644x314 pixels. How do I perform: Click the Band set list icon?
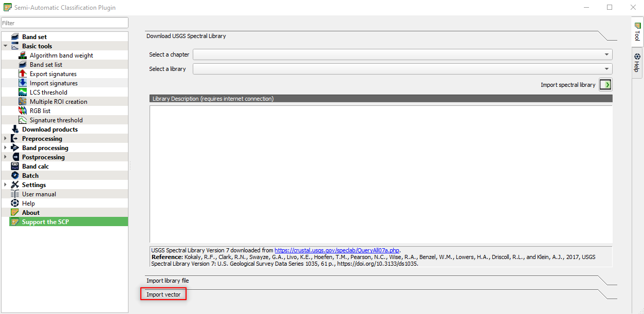pos(23,65)
